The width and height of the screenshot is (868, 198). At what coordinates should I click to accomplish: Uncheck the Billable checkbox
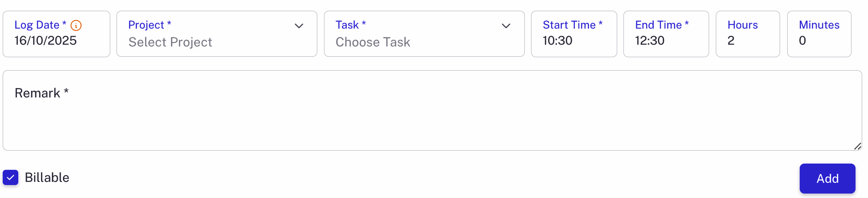11,177
